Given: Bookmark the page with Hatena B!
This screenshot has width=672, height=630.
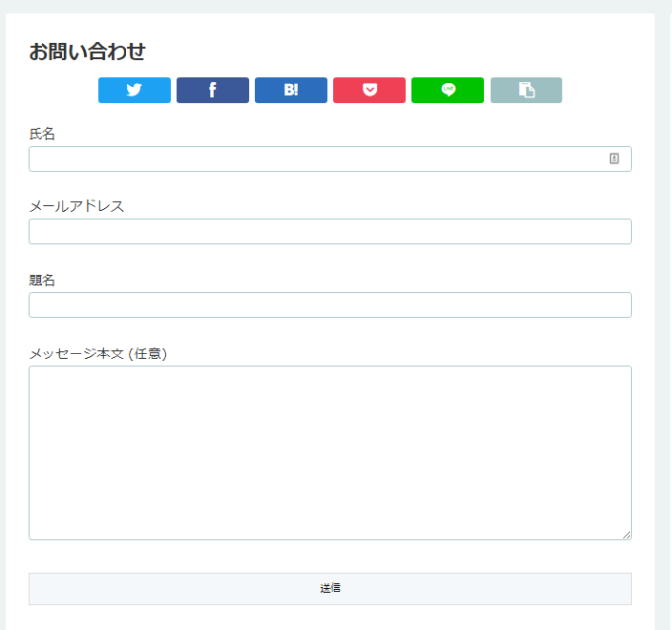Looking at the screenshot, I should tap(291, 90).
